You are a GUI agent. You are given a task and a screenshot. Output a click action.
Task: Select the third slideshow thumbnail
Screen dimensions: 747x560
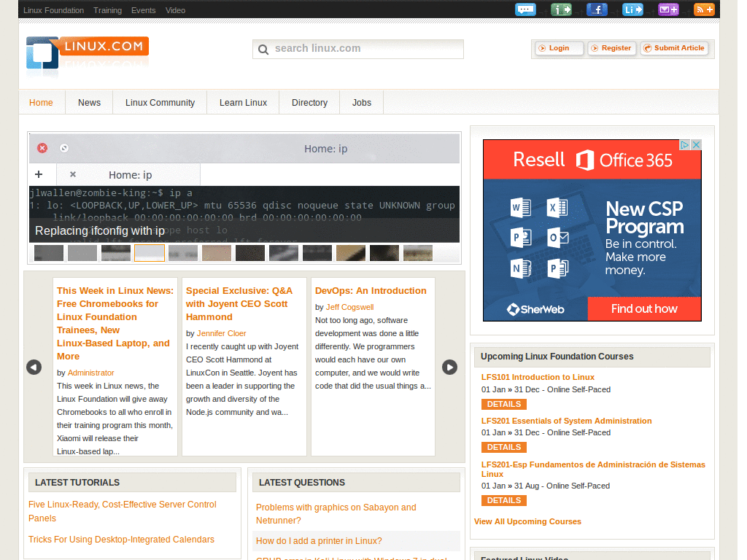click(x=116, y=253)
